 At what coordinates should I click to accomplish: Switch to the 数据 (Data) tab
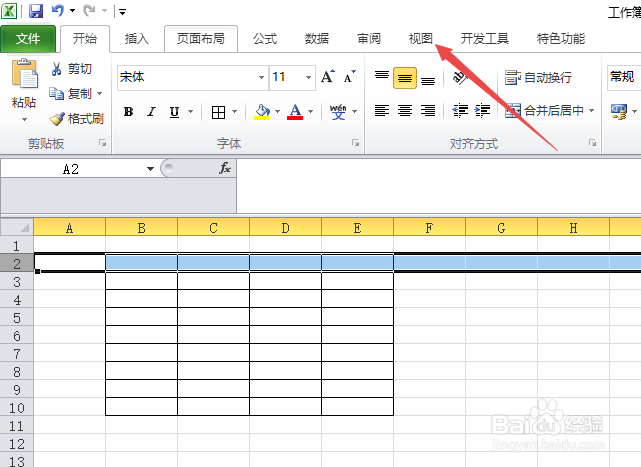click(x=316, y=39)
